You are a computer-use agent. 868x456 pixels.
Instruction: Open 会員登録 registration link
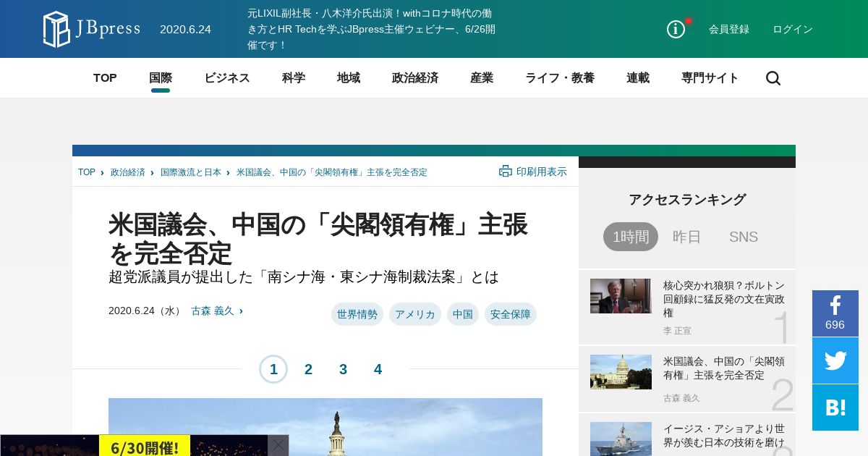pos(729,29)
